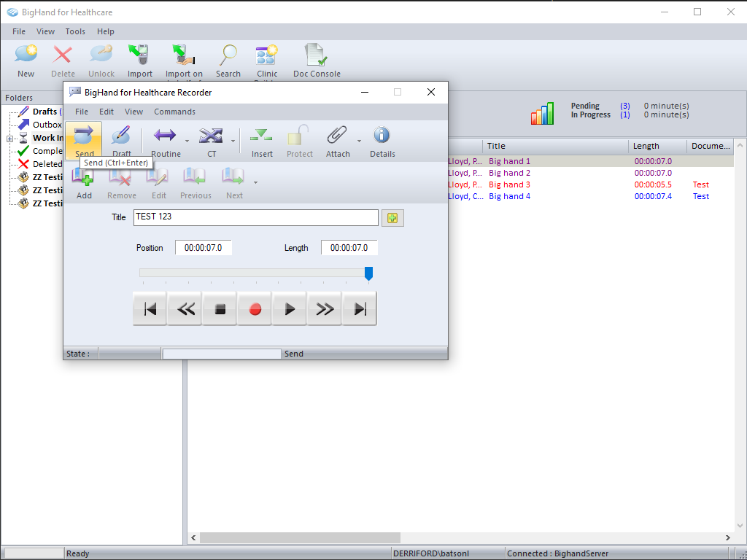Expand the Work In Progress folder
747x560 pixels.
click(x=9, y=139)
